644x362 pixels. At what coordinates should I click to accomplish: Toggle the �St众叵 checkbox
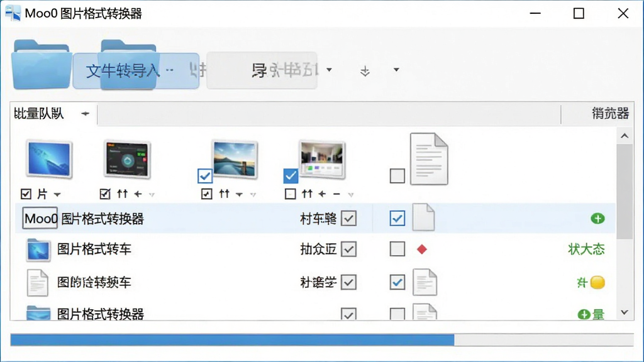348,249
